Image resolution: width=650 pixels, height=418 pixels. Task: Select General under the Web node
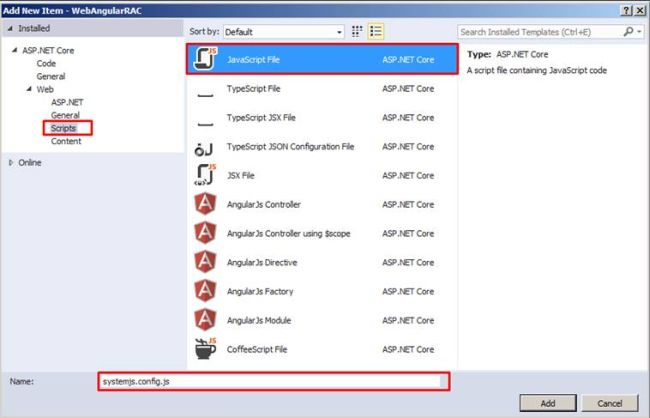coord(65,115)
